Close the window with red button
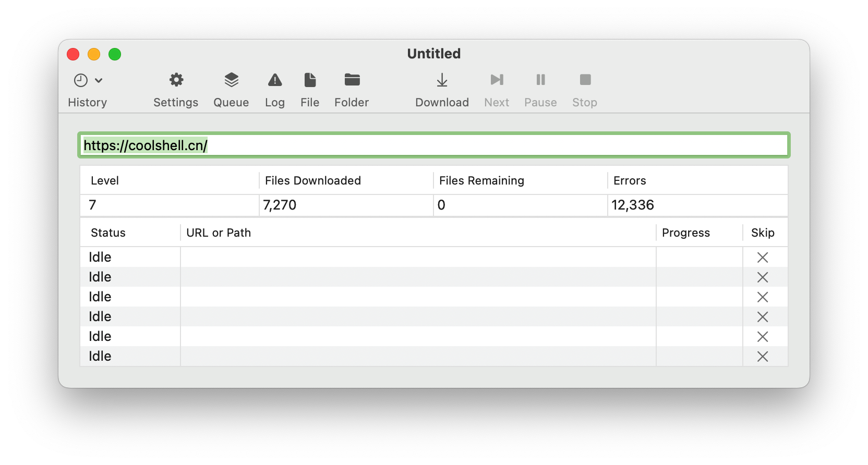 point(73,54)
